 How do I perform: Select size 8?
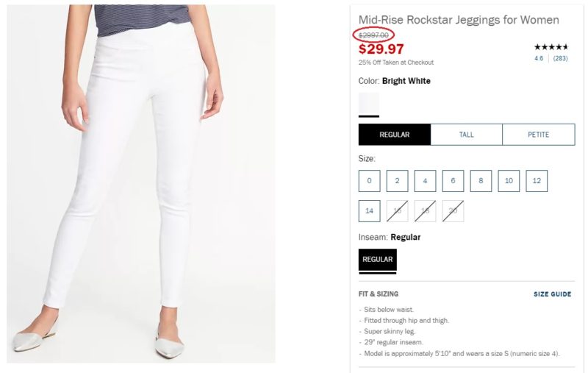pos(481,181)
